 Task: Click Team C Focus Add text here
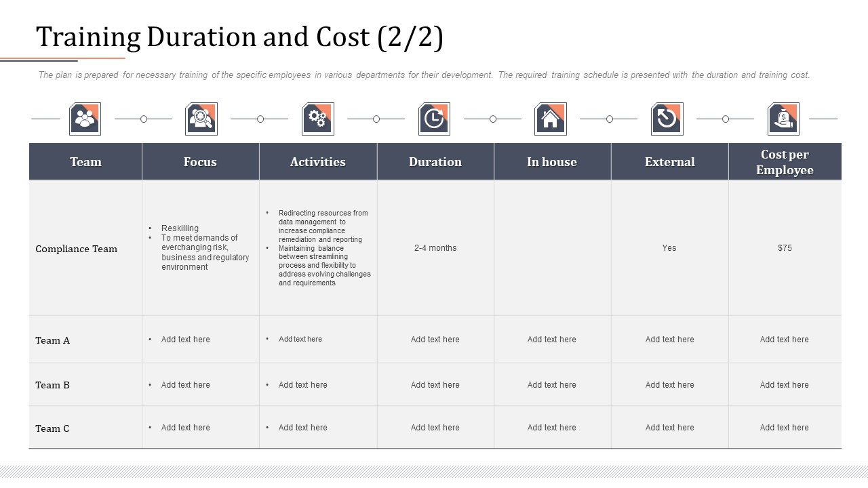tap(186, 428)
